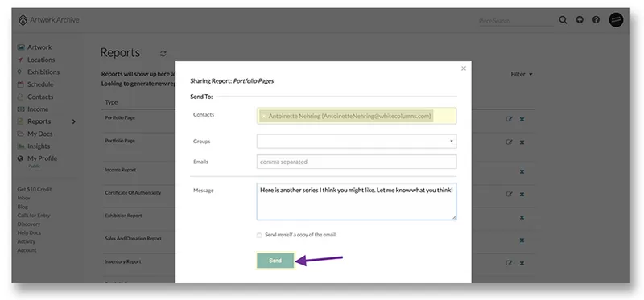Remove Antoinette Nehring from Contacts field
This screenshot has width=644, height=300.
(x=264, y=117)
